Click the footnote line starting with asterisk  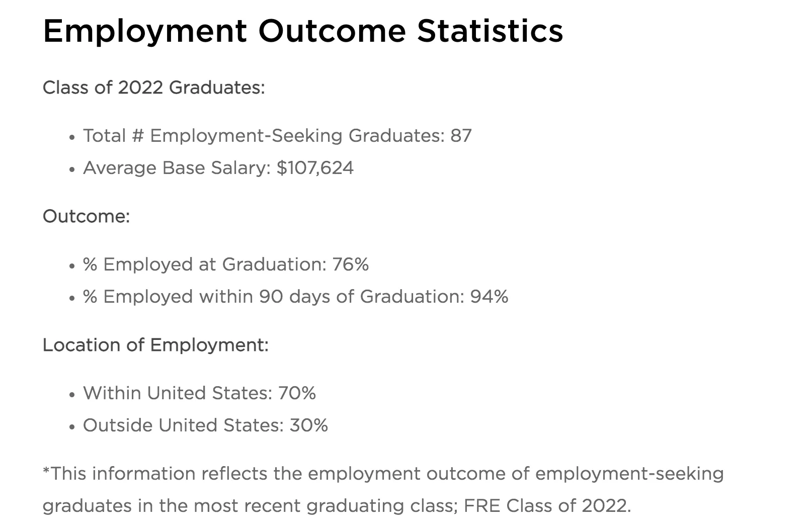point(382,474)
